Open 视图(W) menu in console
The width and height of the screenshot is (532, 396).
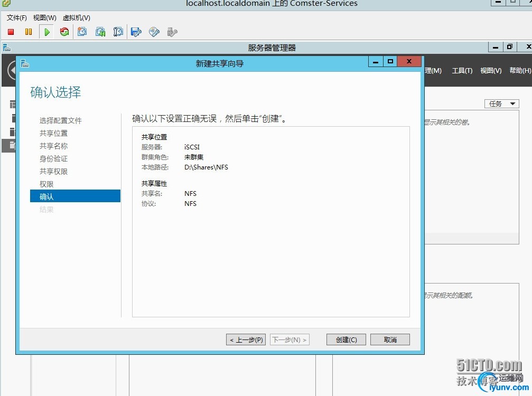pyautogui.click(x=45, y=17)
